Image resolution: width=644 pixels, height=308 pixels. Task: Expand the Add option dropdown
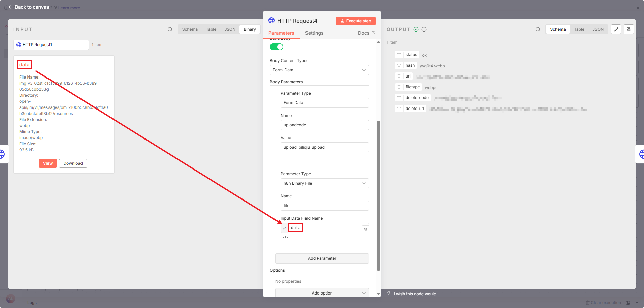point(322,293)
